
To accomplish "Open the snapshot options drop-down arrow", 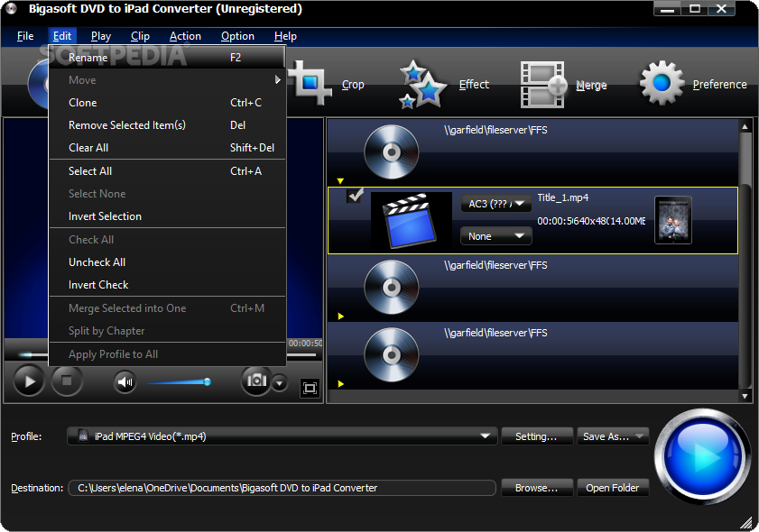I will tap(279, 383).
